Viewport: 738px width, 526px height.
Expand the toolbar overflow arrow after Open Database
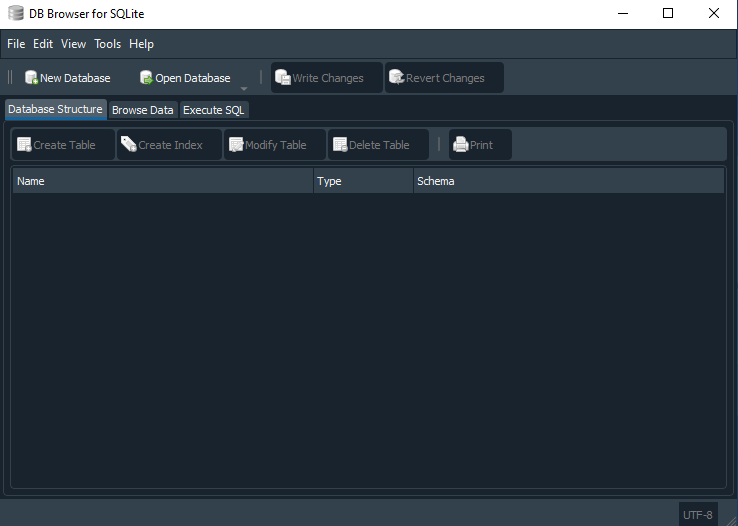[244, 88]
